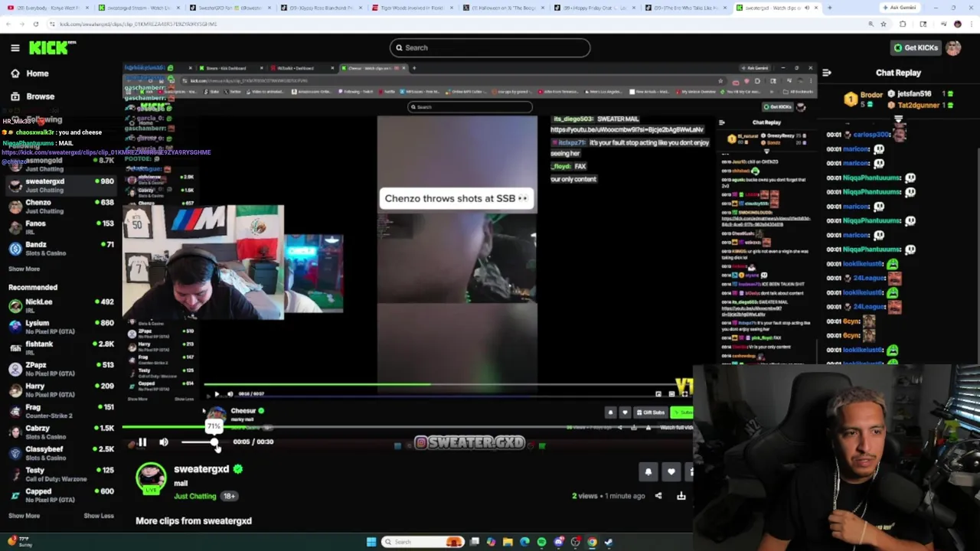
Task: Click the Get KICKs button
Action: [x=916, y=47]
